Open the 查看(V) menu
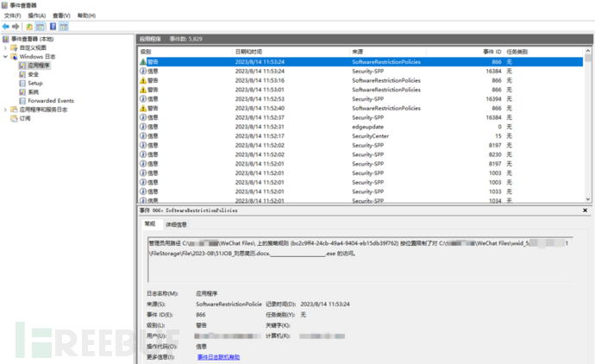The height and width of the screenshot is (364, 595). (x=61, y=16)
